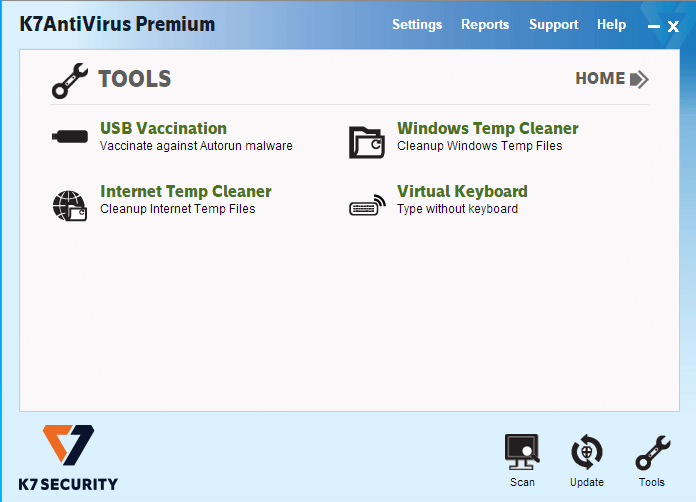This screenshot has width=696, height=502.
Task: Click the Update label in bottom bar
Action: (x=587, y=482)
